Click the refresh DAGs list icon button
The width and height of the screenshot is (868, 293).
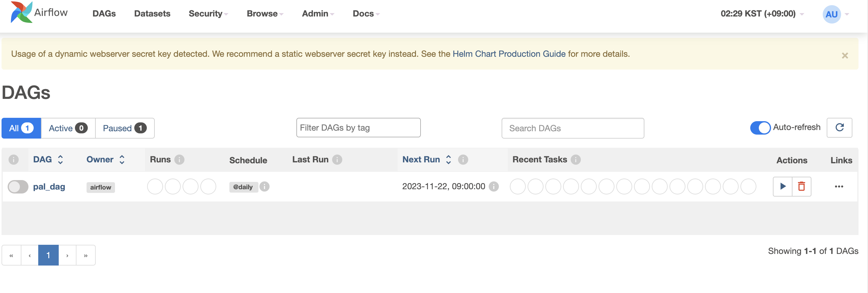(839, 128)
